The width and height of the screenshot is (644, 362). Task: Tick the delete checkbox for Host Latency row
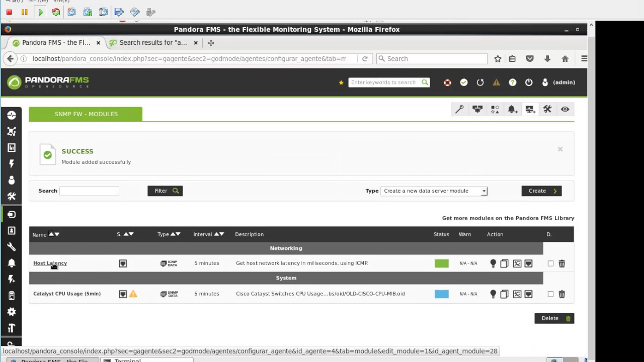pos(550,263)
